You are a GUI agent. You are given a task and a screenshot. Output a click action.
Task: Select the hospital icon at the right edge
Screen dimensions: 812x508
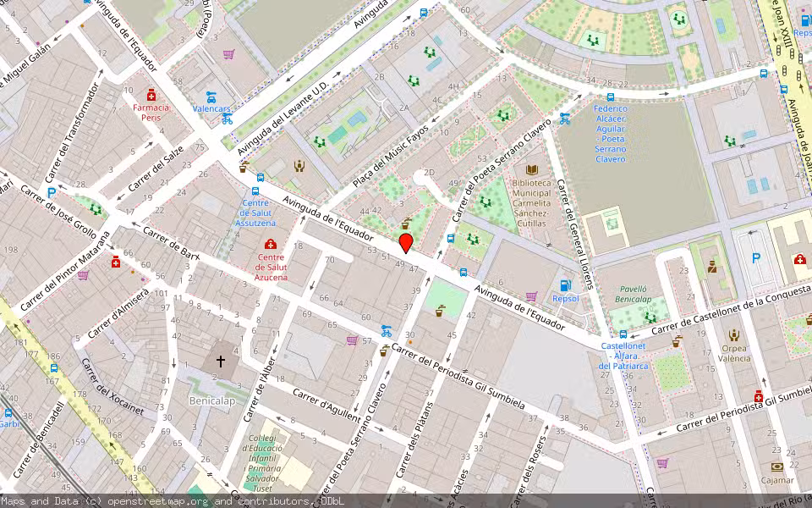pyautogui.click(x=799, y=259)
